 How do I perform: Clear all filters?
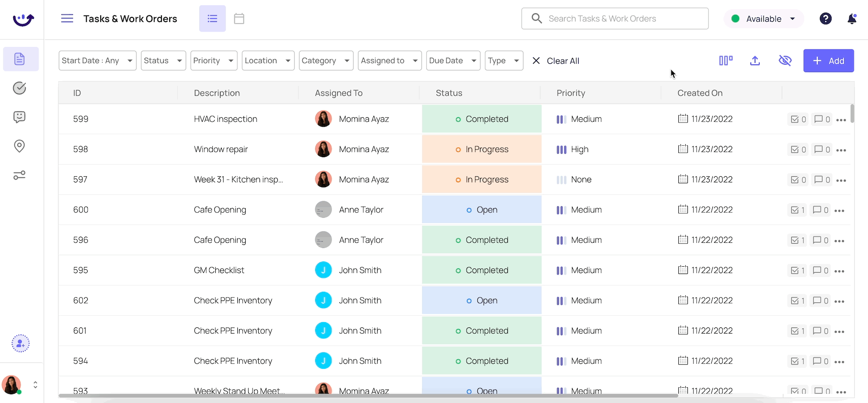556,61
